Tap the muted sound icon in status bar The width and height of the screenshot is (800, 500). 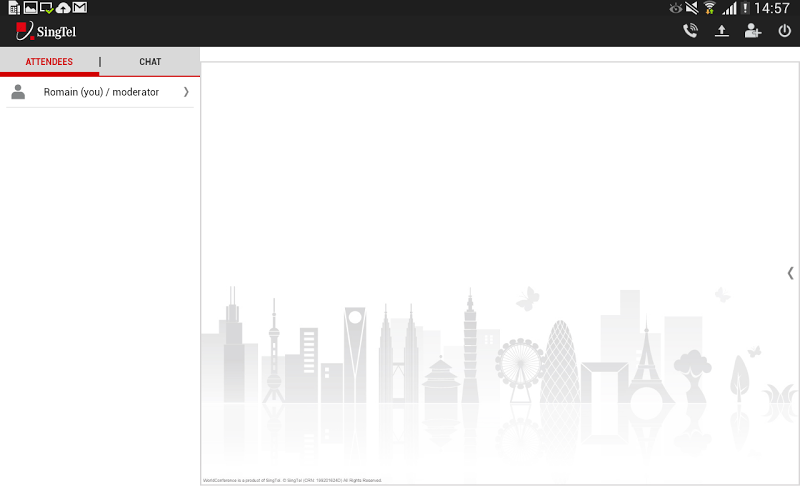[692, 8]
